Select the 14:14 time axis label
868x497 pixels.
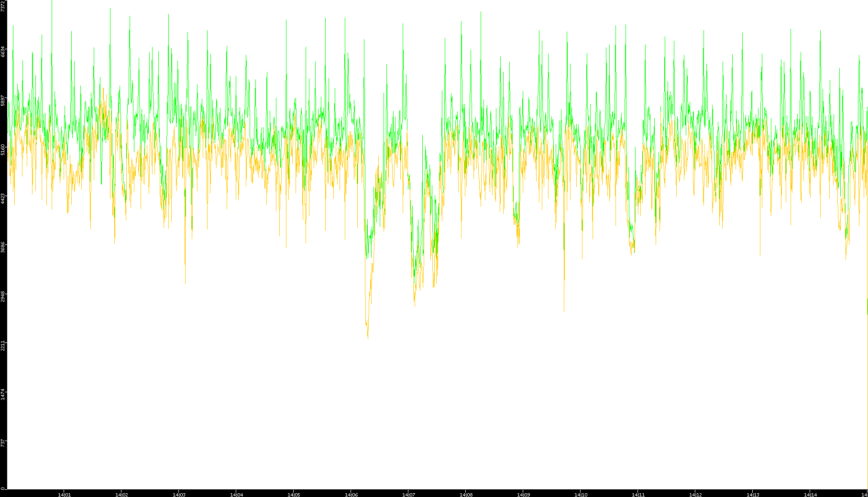[x=810, y=495]
